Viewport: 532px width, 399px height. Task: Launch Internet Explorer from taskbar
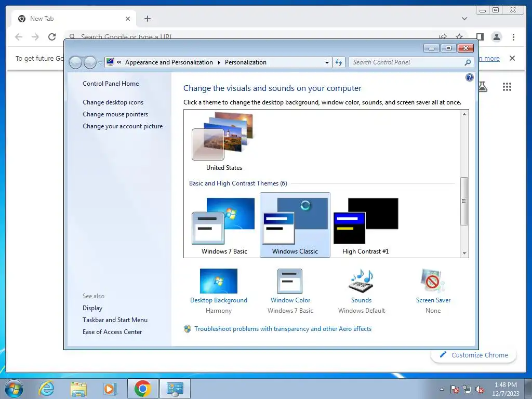(46, 389)
